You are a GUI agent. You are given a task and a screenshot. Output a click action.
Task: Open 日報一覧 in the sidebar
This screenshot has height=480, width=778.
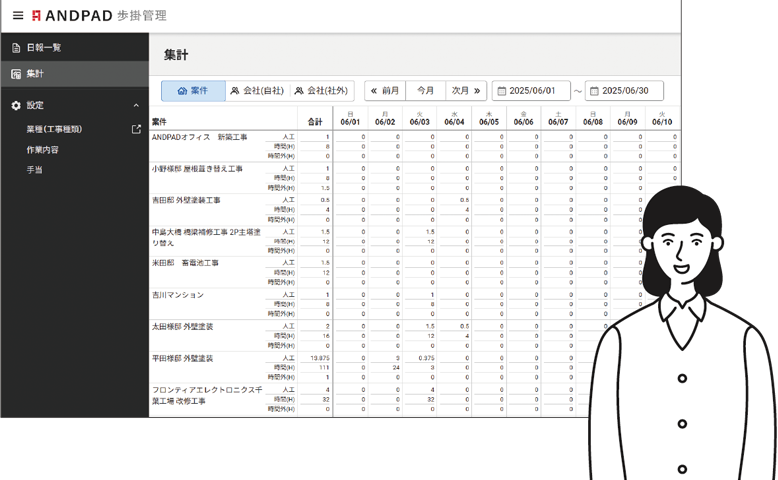pyautogui.click(x=45, y=47)
